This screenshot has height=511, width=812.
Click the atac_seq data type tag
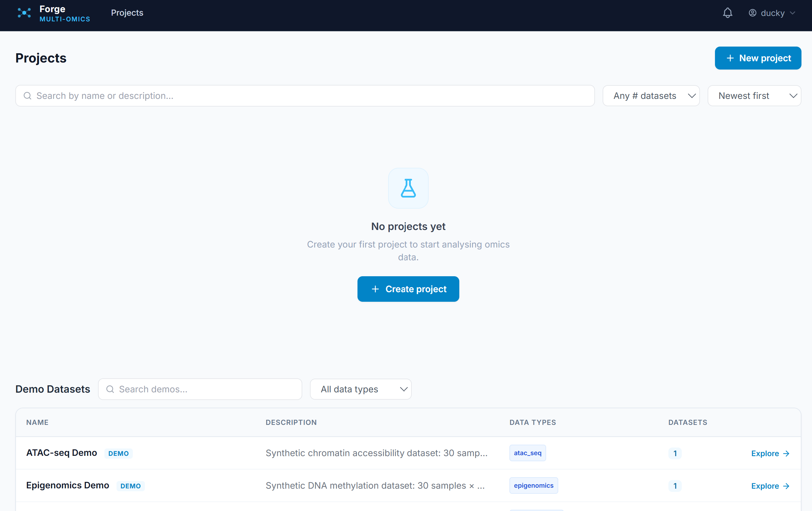click(x=527, y=453)
